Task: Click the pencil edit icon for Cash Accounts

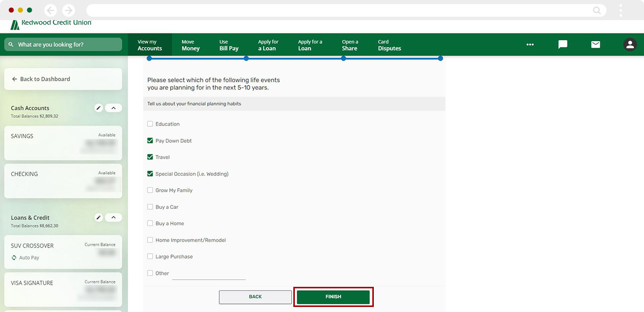Action: (x=99, y=108)
